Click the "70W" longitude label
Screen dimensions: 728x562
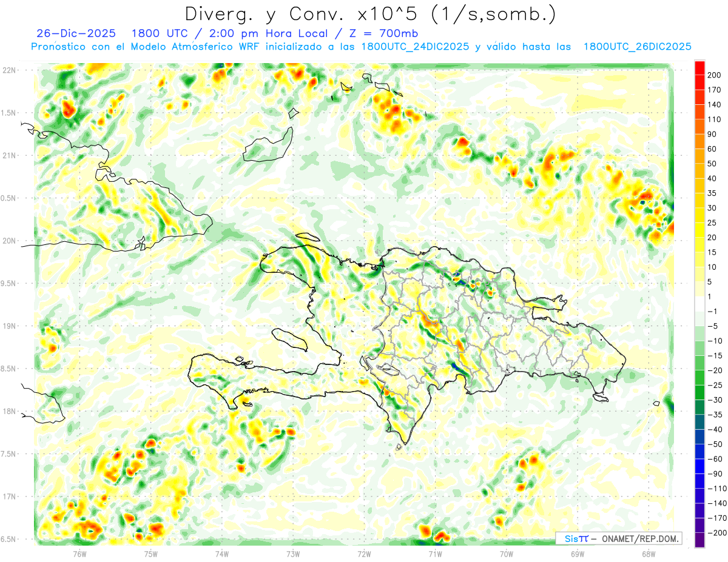[x=507, y=554]
